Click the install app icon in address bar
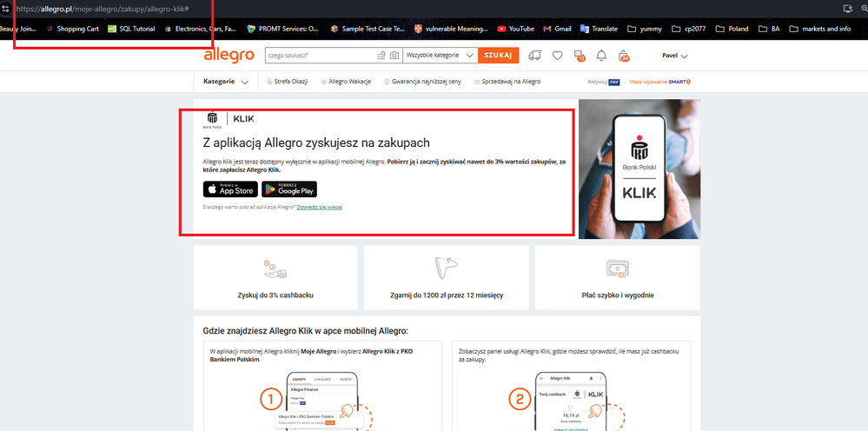Viewport: 868px width, 431px height. pyautogui.click(x=846, y=9)
